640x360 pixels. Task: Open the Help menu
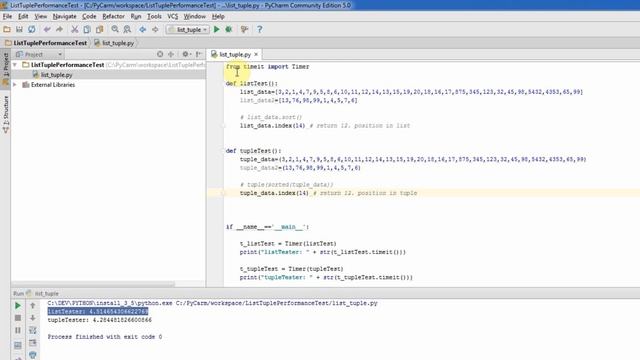218,16
